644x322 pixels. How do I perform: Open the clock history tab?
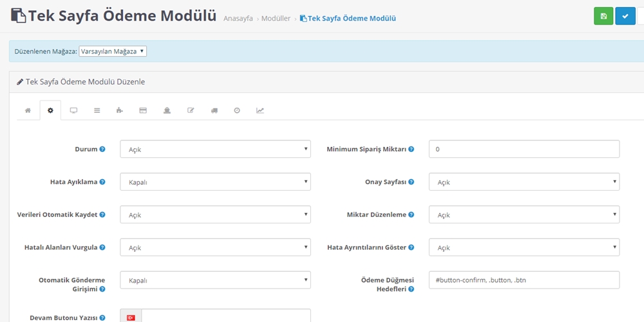(x=237, y=111)
